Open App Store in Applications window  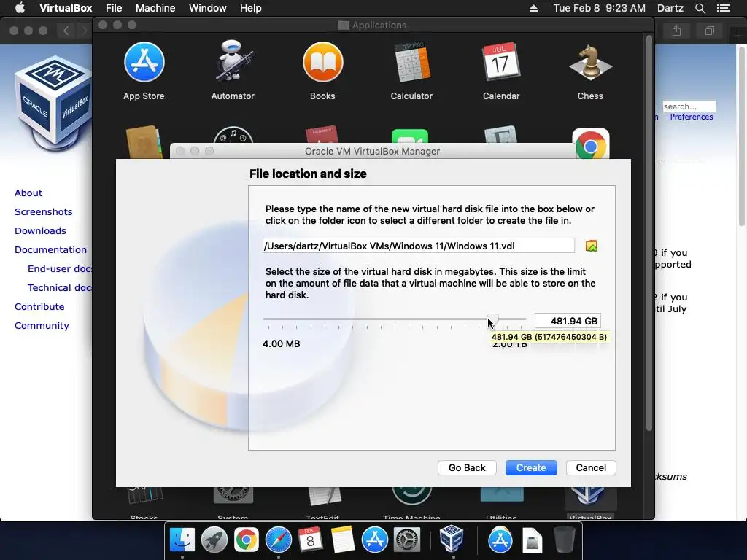click(x=144, y=63)
